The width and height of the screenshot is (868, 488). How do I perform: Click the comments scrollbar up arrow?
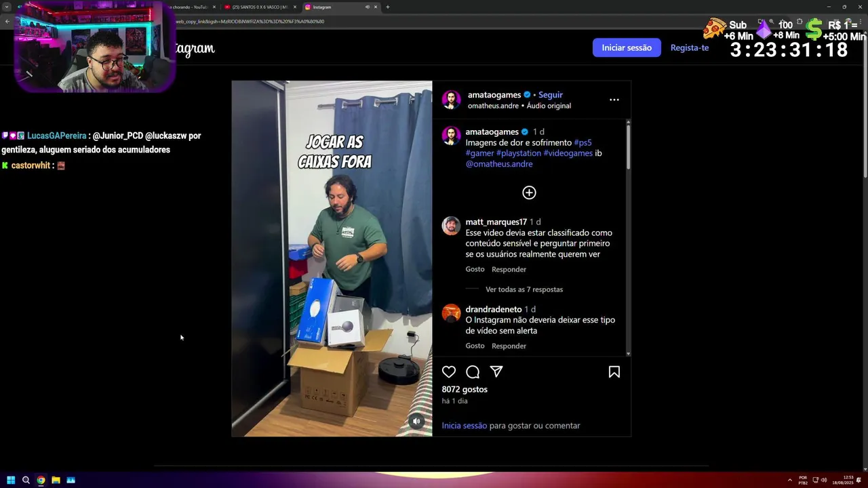click(628, 123)
